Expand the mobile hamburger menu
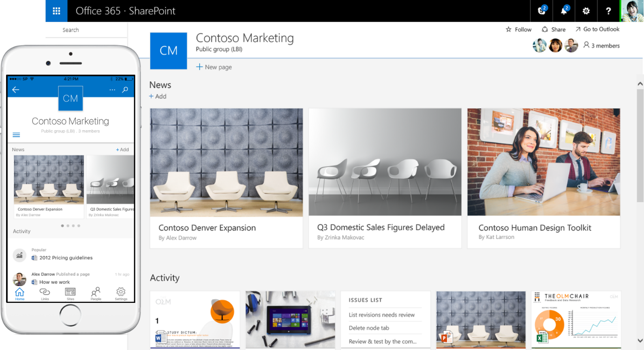The width and height of the screenshot is (644, 350). pyautogui.click(x=16, y=134)
